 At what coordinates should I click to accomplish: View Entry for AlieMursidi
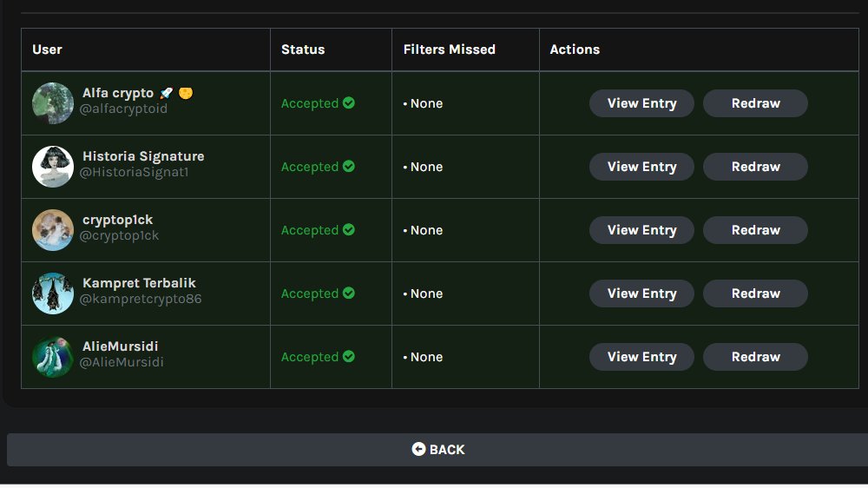pos(641,357)
